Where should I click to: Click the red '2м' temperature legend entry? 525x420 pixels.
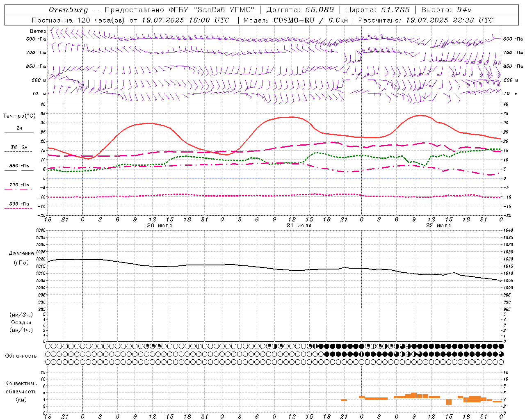tap(19, 128)
